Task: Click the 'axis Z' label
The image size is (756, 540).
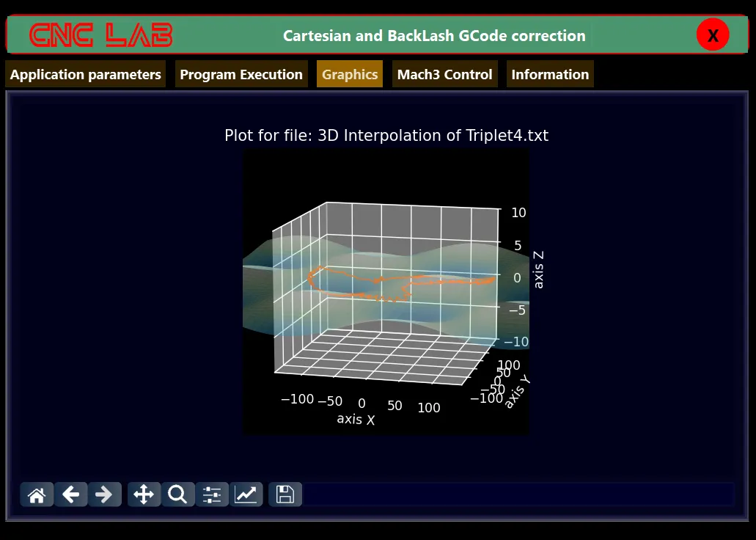Action: [539, 269]
